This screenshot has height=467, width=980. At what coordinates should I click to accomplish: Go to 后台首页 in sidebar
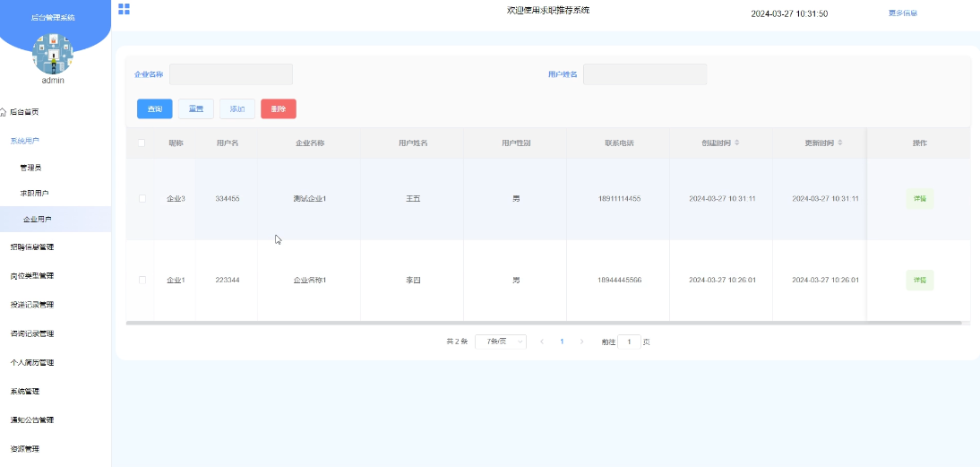coord(24,112)
